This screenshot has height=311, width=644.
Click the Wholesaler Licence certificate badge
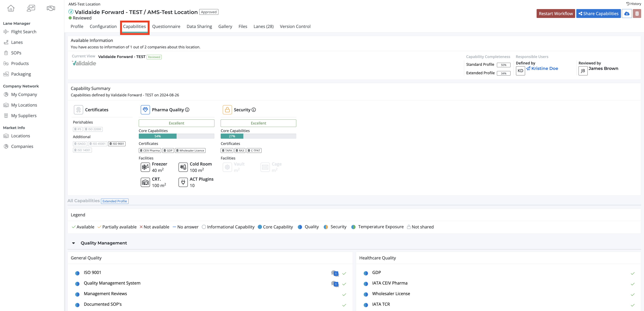point(190,150)
